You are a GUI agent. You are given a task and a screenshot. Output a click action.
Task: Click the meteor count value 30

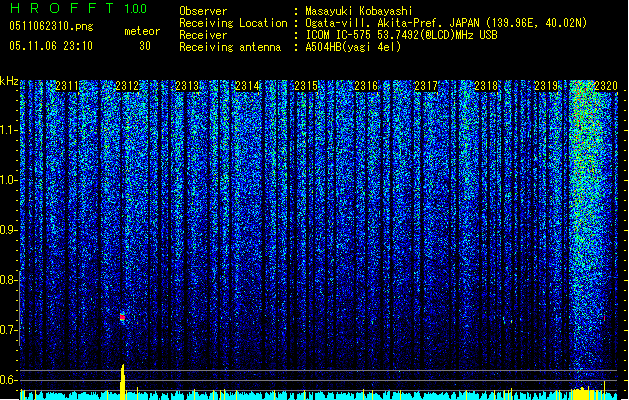coord(145,46)
